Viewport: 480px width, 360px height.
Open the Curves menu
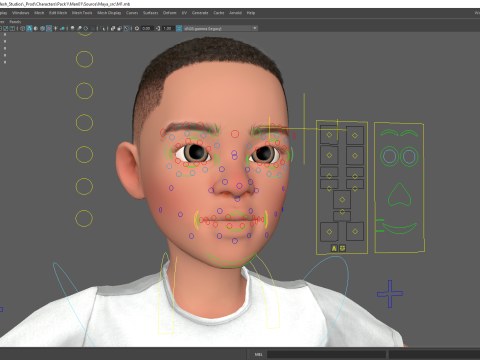pyautogui.click(x=132, y=13)
